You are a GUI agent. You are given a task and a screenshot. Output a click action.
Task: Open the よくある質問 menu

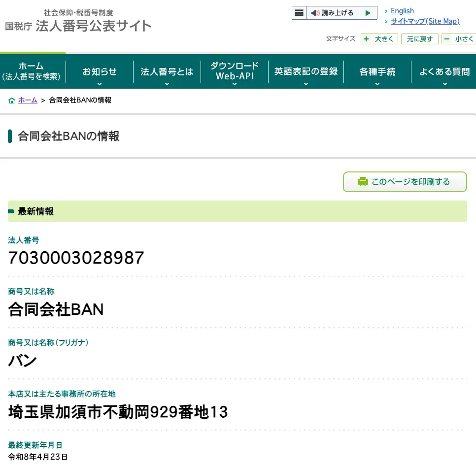(x=444, y=71)
